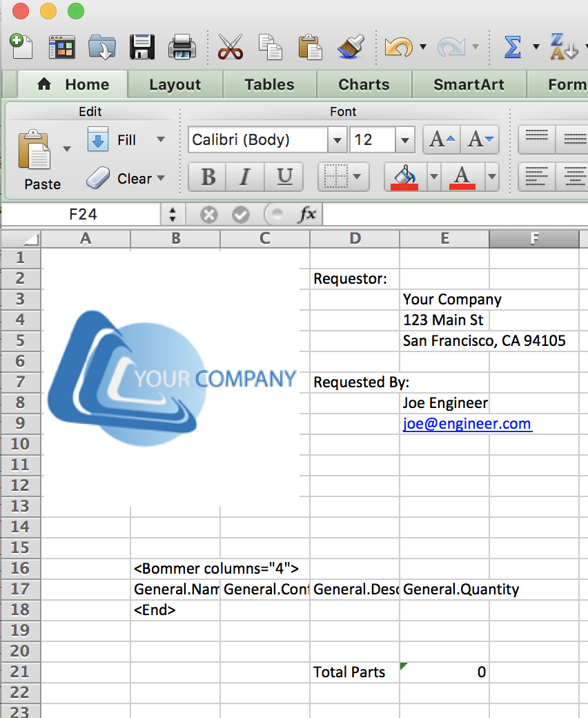Screen dimensions: 588x718
Task: Open a workbook using the Open icon
Action: 101,47
